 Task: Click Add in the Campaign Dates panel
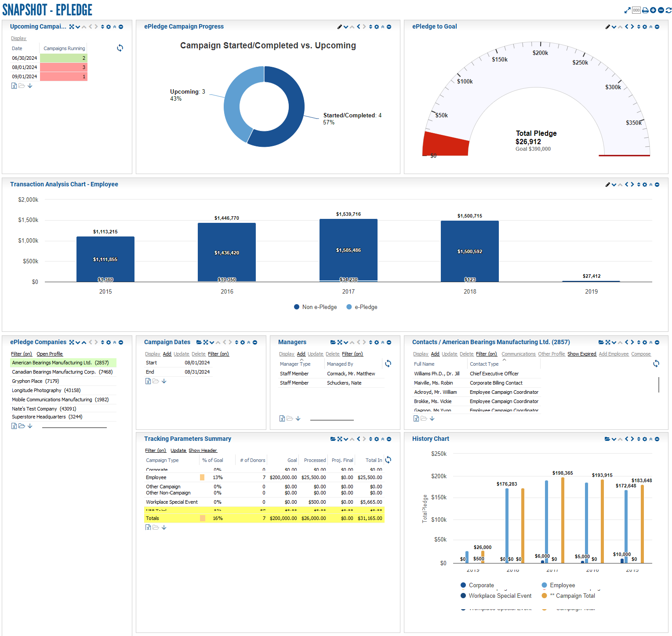click(167, 354)
